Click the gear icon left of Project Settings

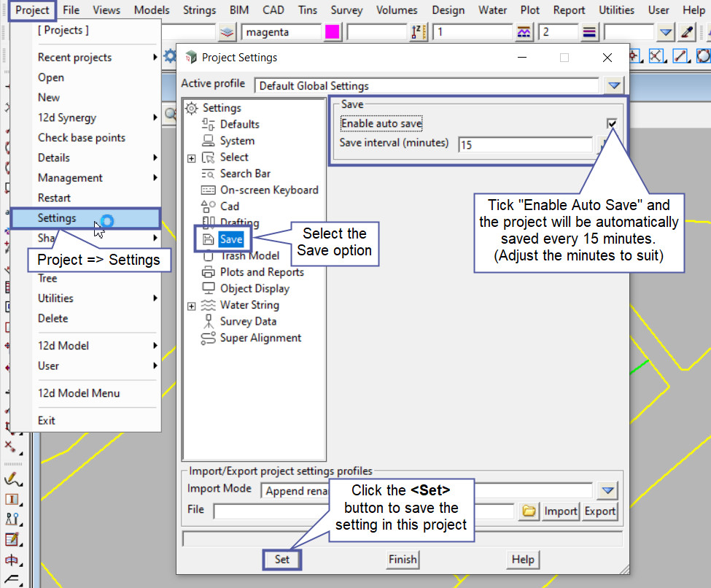(x=169, y=56)
